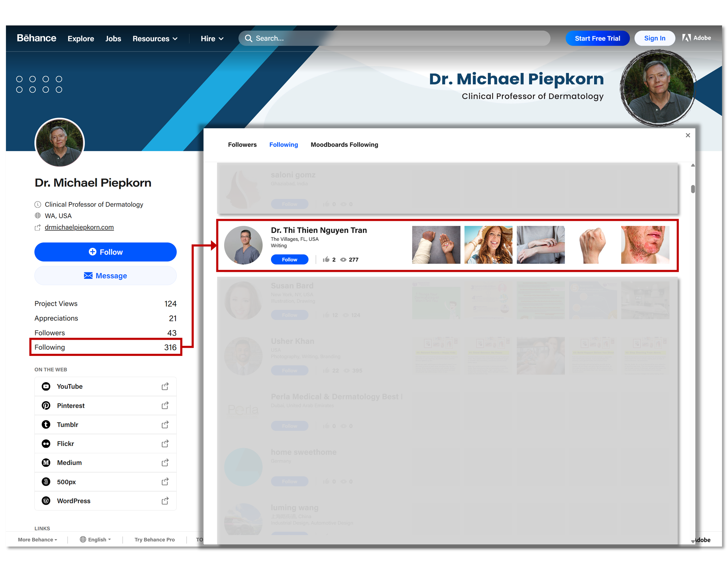Click the Message button
The image size is (728, 563).
point(105,276)
